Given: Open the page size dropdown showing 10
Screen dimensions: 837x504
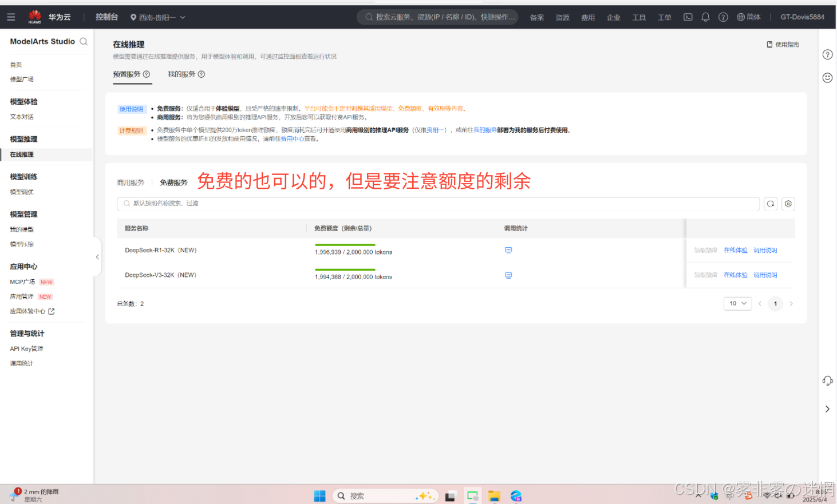Looking at the screenshot, I should coord(737,303).
